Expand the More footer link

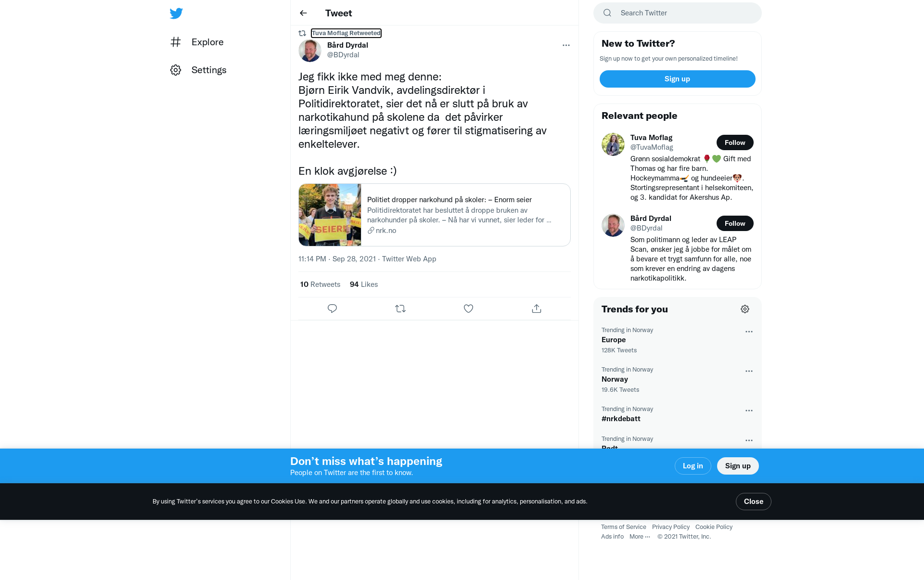pos(640,537)
